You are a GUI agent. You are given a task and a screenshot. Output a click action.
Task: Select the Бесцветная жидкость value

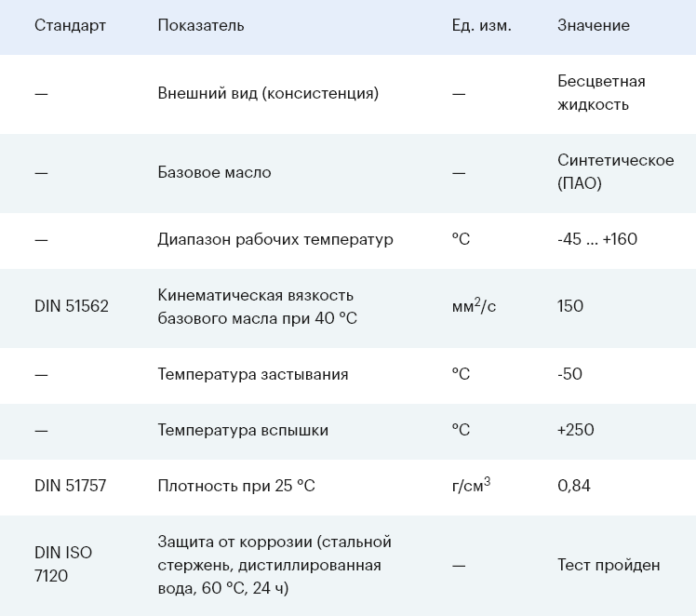tap(601, 93)
